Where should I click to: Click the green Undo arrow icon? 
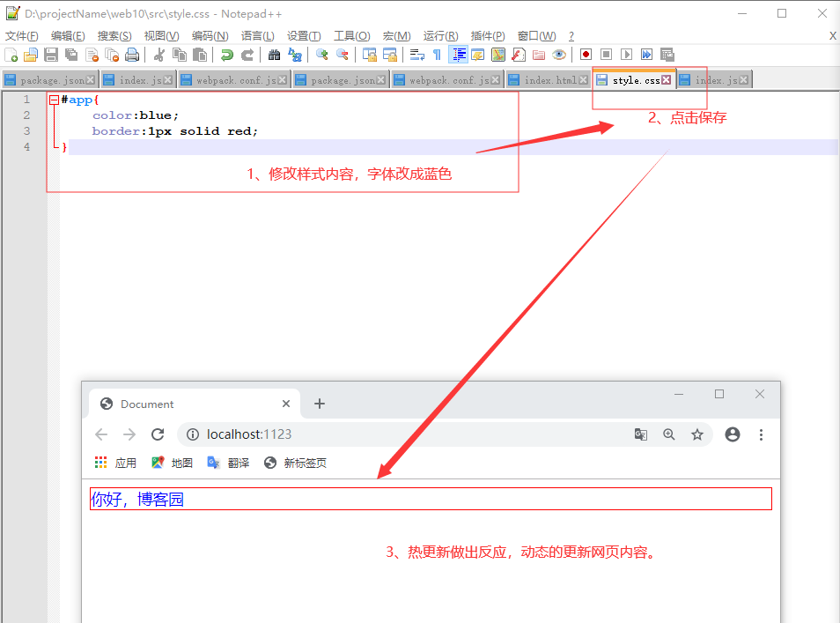pyautogui.click(x=227, y=55)
